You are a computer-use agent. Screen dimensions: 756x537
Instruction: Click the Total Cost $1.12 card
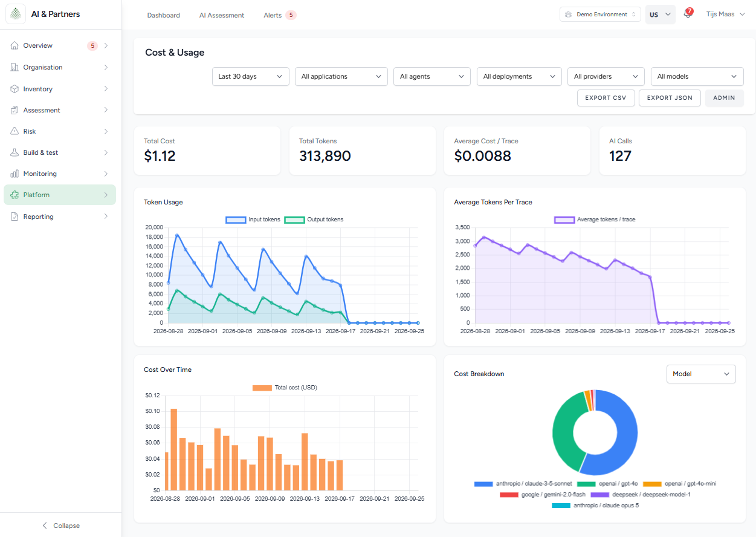click(207, 151)
